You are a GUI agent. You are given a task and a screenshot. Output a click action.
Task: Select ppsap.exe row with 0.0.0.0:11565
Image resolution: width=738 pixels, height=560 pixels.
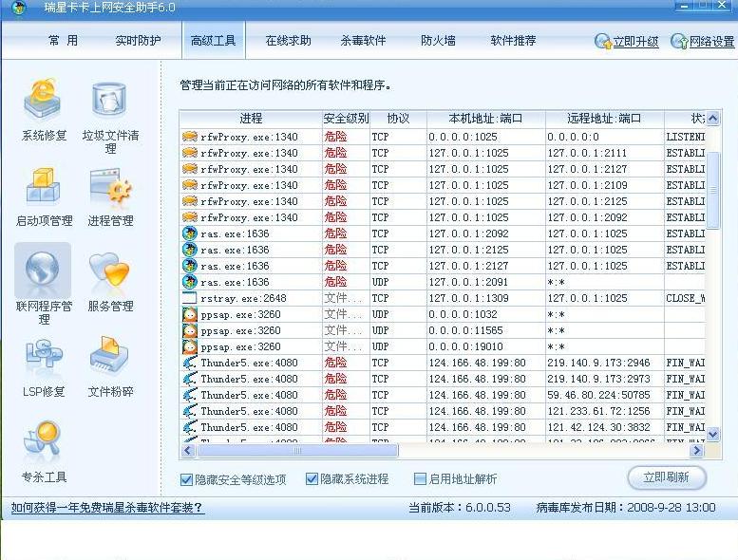pos(443,330)
